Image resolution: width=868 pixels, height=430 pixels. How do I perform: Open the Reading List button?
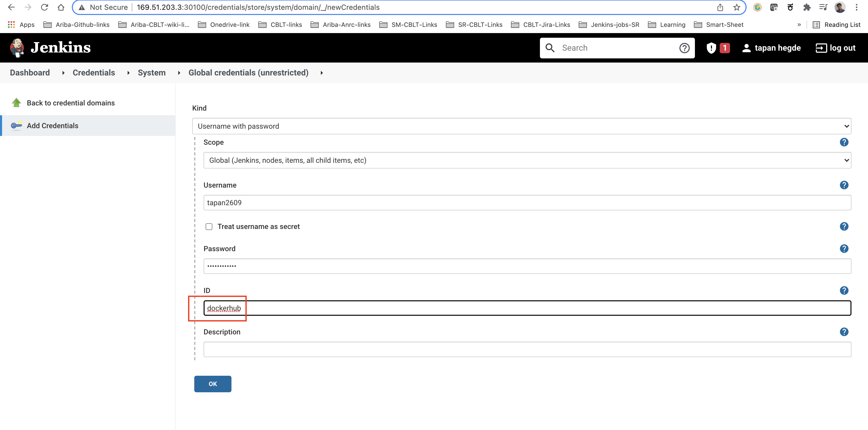pos(836,25)
